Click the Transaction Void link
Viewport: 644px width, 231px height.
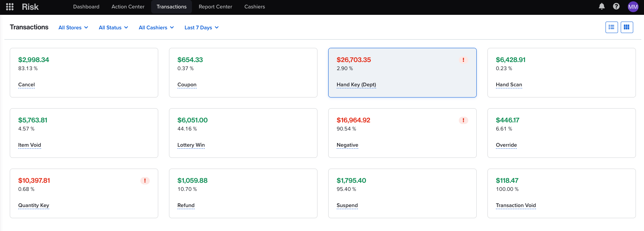tap(515, 205)
